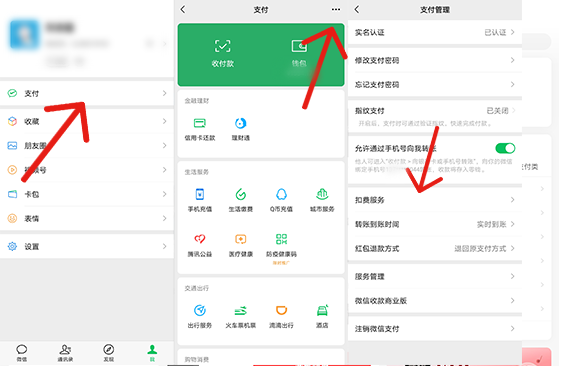Switch to the 我 profile tab
Image resolution: width=568 pixels, height=366 pixels.
(x=152, y=353)
